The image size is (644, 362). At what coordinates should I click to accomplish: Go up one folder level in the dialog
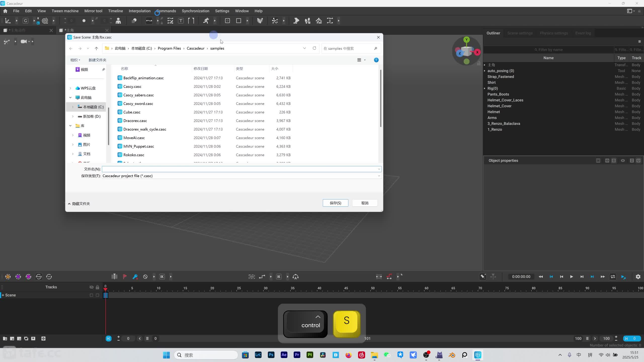coord(96,48)
